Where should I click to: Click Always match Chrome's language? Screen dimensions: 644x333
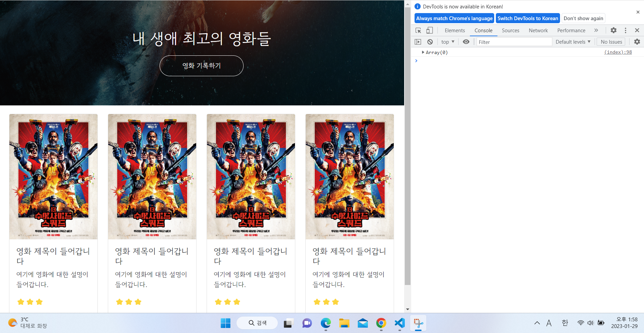pyautogui.click(x=454, y=18)
